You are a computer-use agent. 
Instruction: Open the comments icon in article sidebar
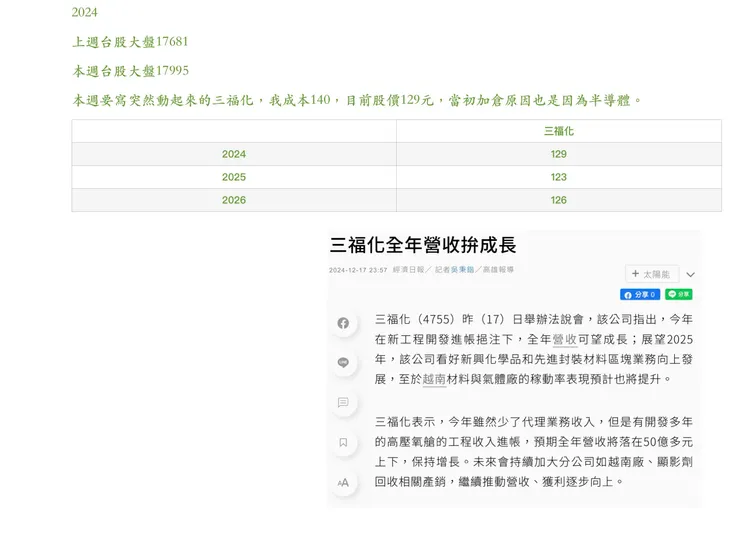[343, 402]
